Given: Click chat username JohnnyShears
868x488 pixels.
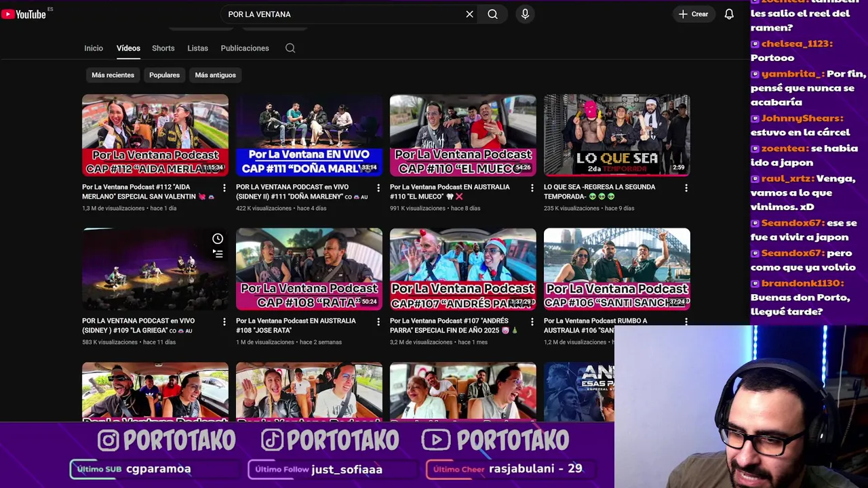Looking at the screenshot, I should coord(802,118).
